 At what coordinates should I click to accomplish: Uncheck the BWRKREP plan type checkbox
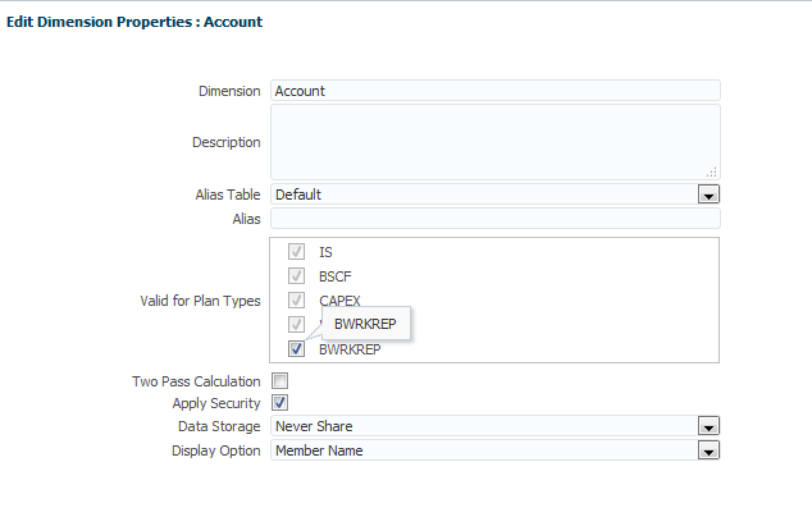pyautogui.click(x=296, y=349)
